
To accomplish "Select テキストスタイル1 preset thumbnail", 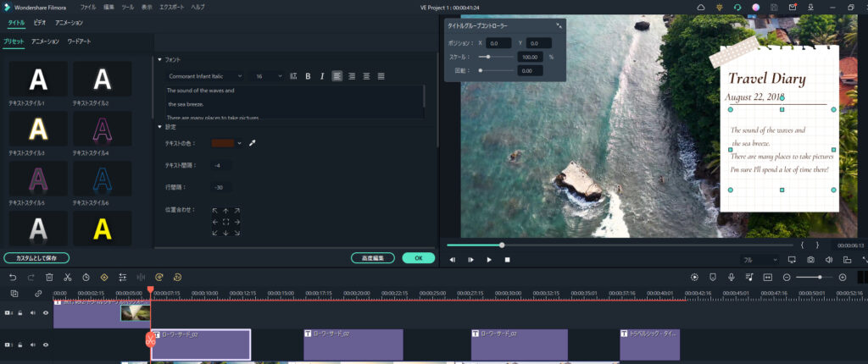I will [38, 79].
